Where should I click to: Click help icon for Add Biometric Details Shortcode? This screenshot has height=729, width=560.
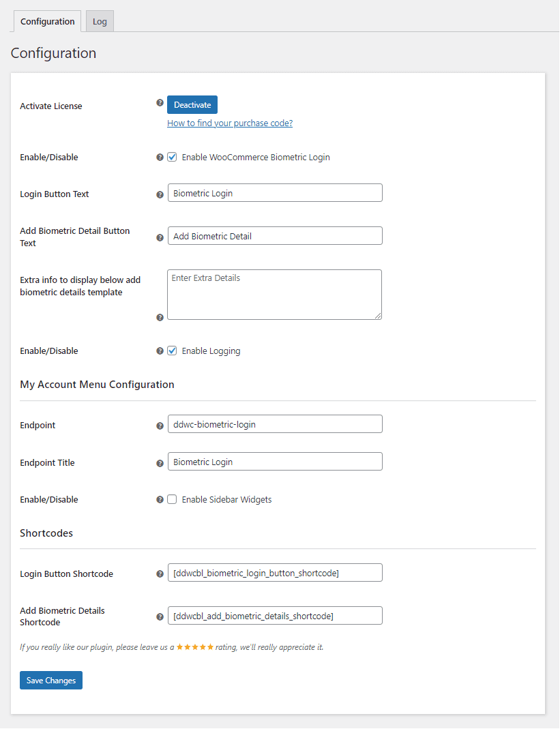(x=160, y=617)
